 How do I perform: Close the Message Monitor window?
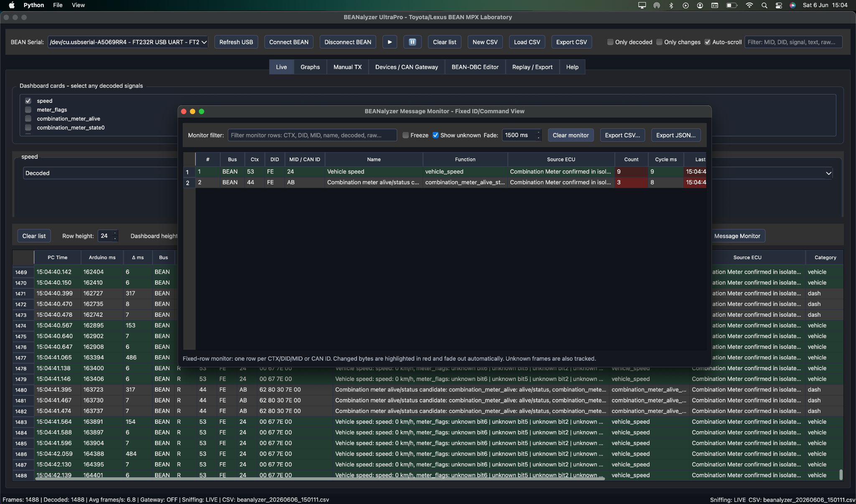pyautogui.click(x=183, y=111)
